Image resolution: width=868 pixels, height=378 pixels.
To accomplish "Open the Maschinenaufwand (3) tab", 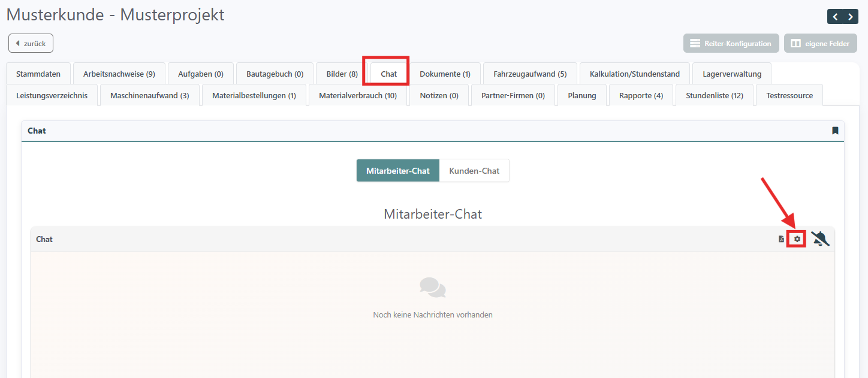I will point(150,95).
